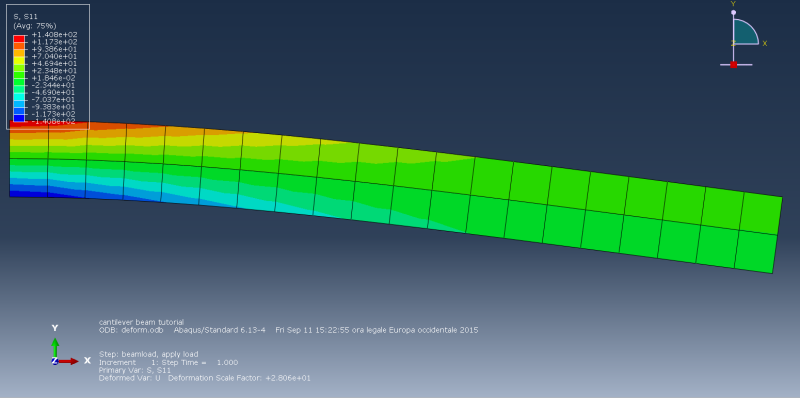Click the legend value -1.173e+02
This screenshot has width=800, height=398.
(54, 114)
